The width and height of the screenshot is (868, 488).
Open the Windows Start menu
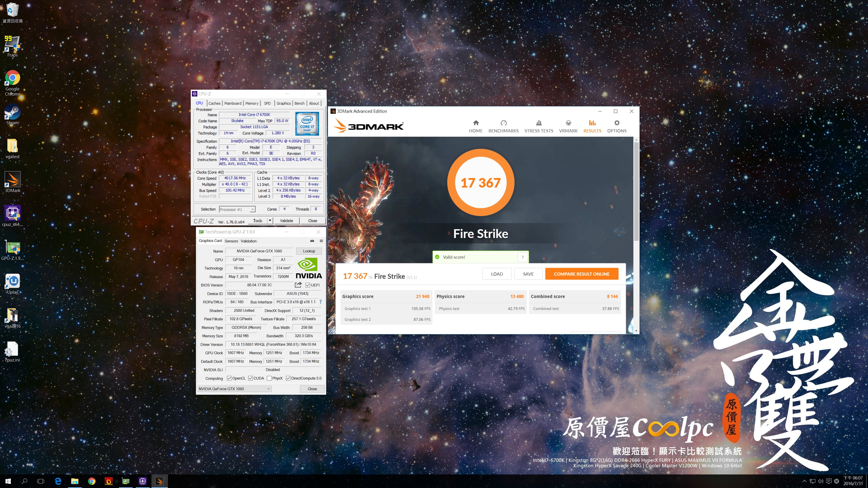pyautogui.click(x=8, y=481)
